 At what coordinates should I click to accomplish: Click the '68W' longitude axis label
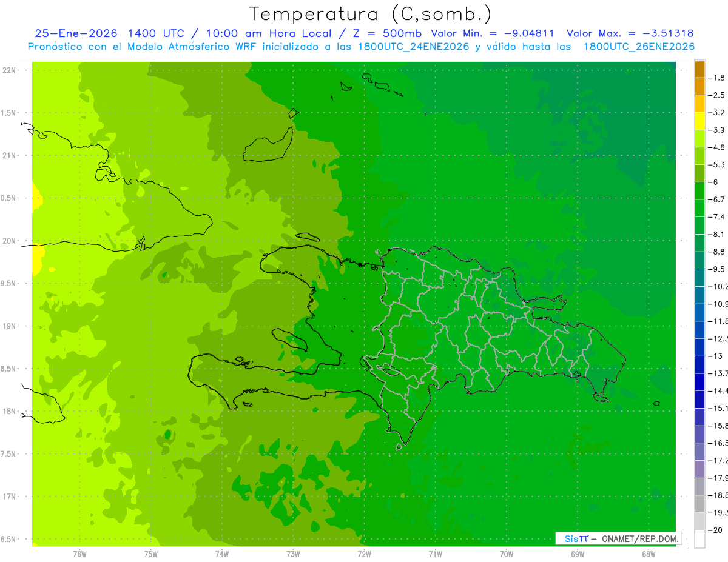[x=649, y=554]
